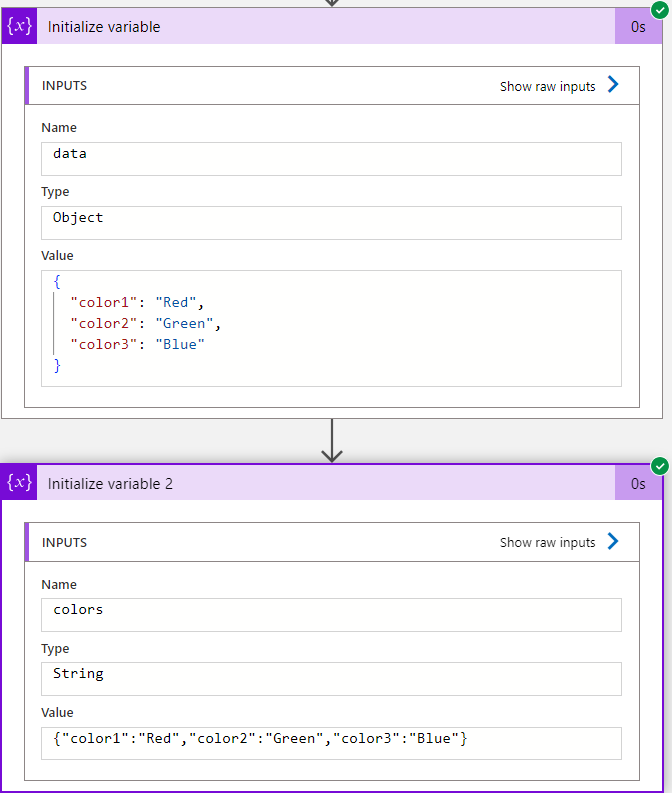This screenshot has height=793, width=672.
Task: Select the Type field showing String
Action: [x=331, y=678]
